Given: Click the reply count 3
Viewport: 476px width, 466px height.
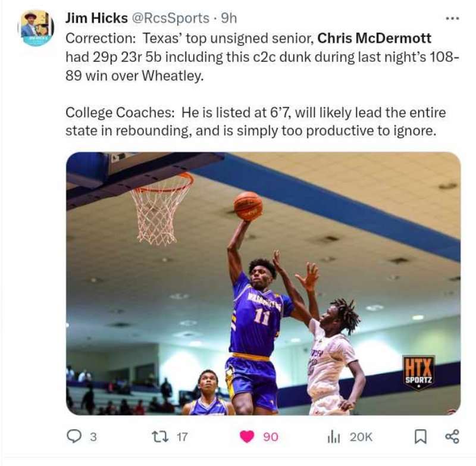Looking at the screenshot, I should tap(93, 437).
